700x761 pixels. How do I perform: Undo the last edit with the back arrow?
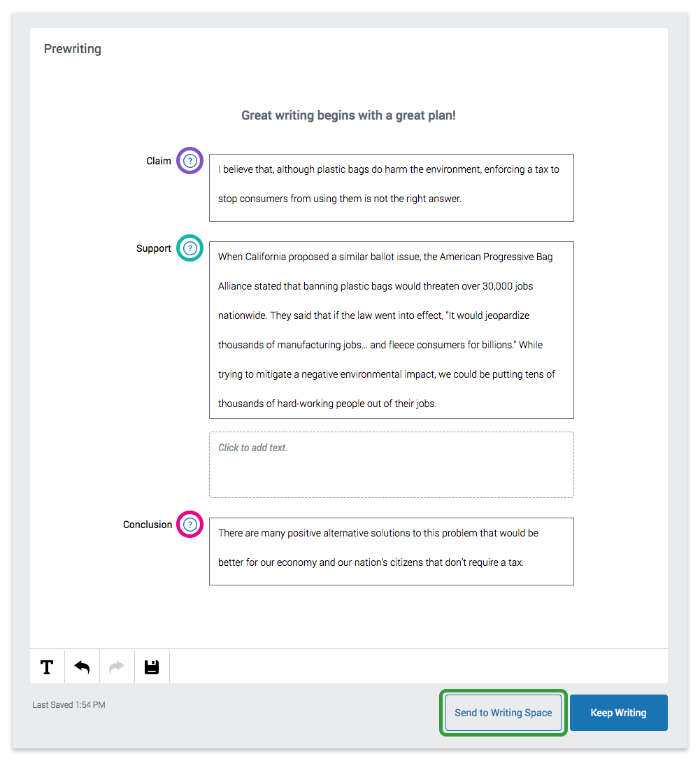pyautogui.click(x=82, y=667)
